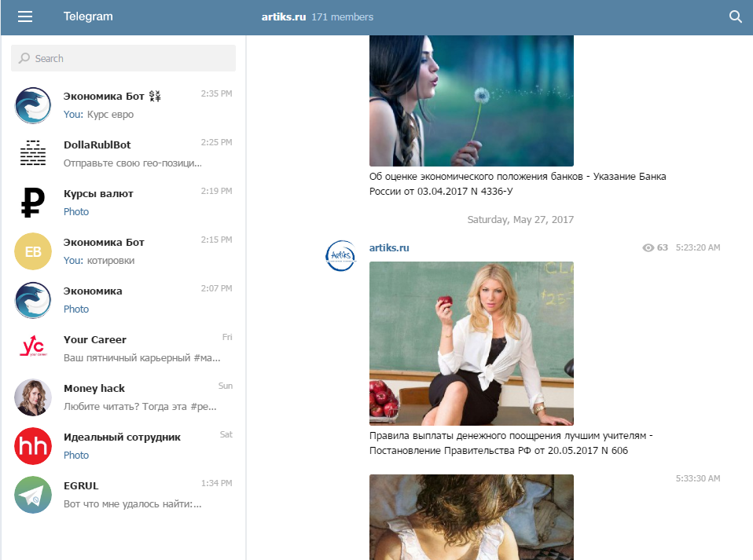Image resolution: width=753 pixels, height=560 pixels.
Task: Click the Telegram title in header
Action: click(x=88, y=16)
